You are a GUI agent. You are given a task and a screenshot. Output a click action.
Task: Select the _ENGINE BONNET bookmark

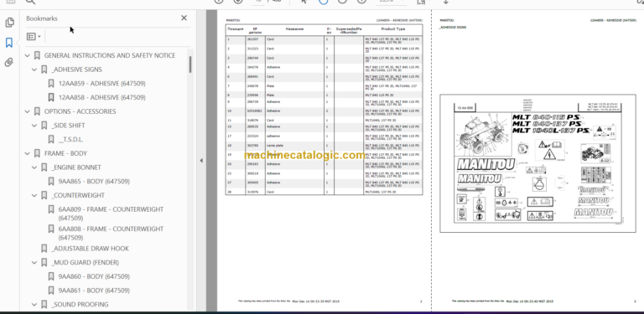pyautogui.click(x=76, y=167)
